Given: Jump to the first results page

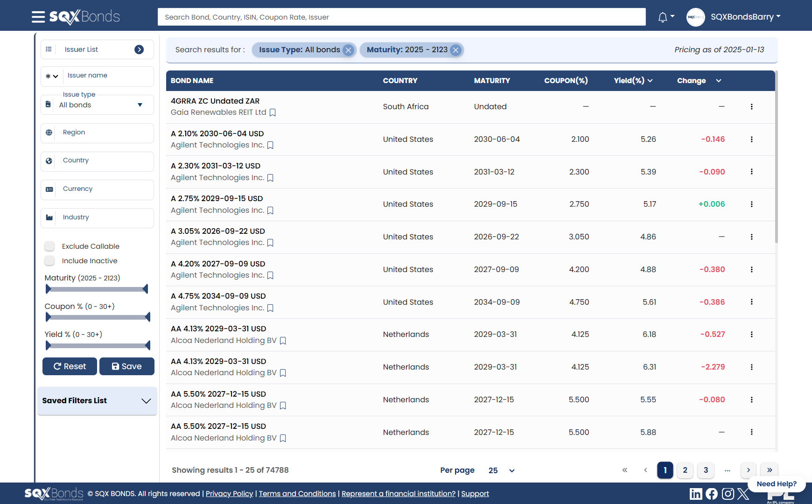Looking at the screenshot, I should click(x=624, y=470).
